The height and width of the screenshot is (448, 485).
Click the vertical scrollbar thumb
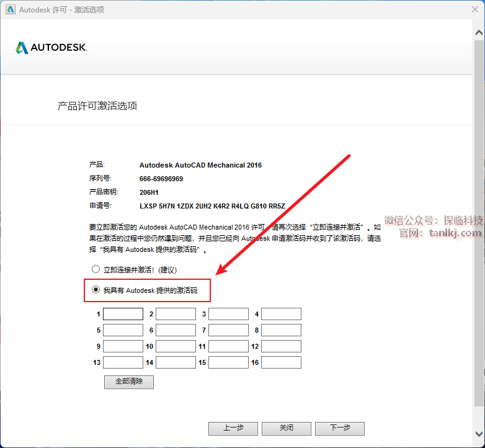pos(479,223)
